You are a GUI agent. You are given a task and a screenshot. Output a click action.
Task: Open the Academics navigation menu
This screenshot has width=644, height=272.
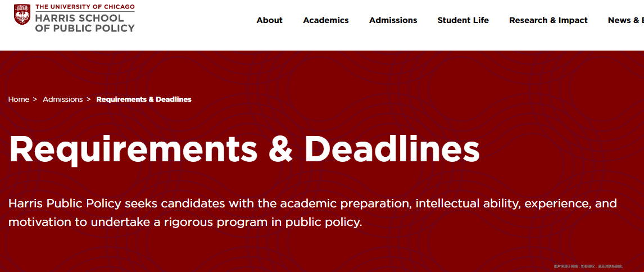pos(326,20)
